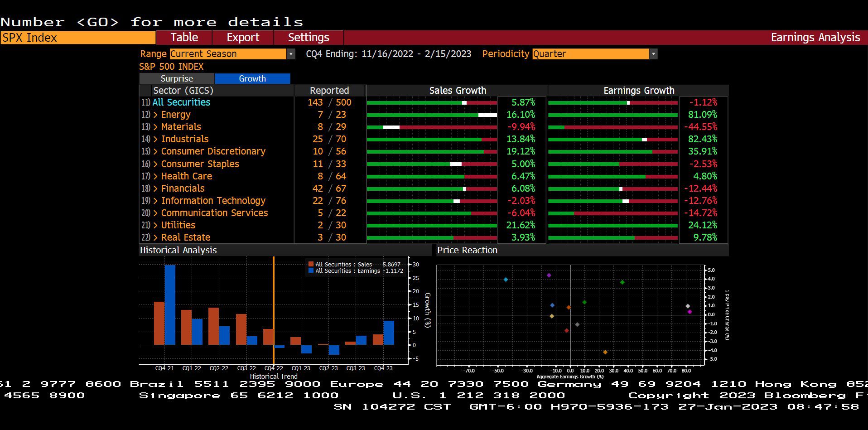Click the CQ4 21 blue earnings bar
The height and width of the screenshot is (430, 868).
(170, 305)
